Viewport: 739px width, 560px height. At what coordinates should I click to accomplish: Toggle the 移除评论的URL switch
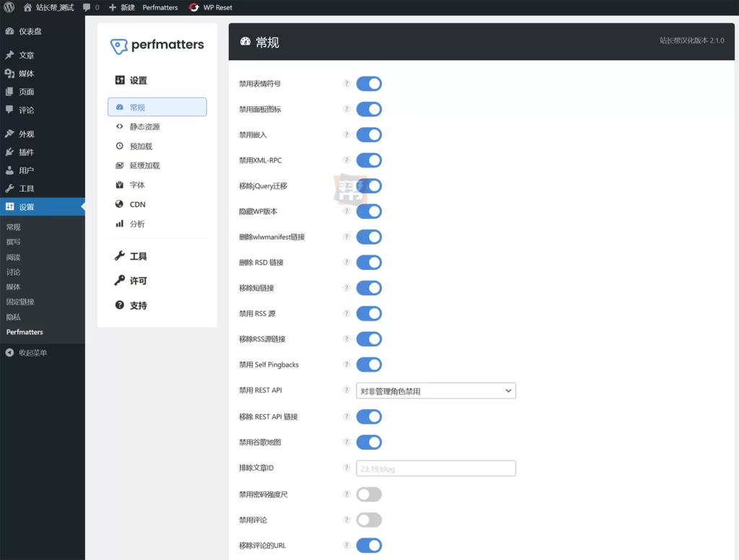(x=369, y=546)
